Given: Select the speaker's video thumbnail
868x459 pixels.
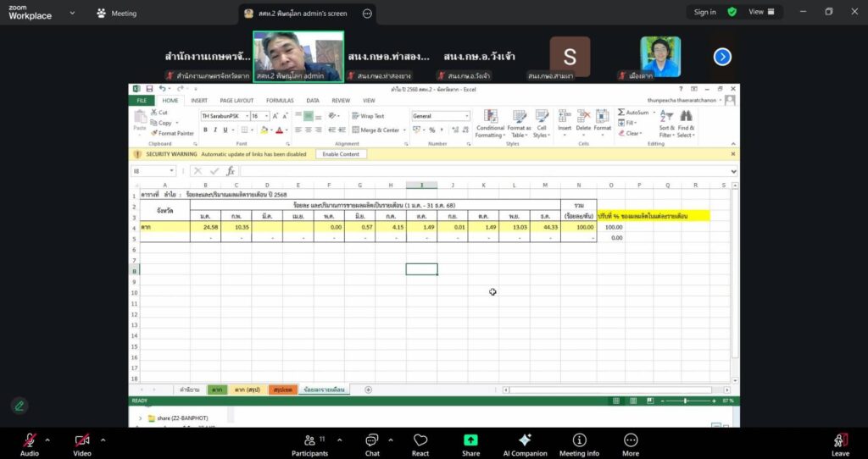Looking at the screenshot, I should [x=298, y=57].
